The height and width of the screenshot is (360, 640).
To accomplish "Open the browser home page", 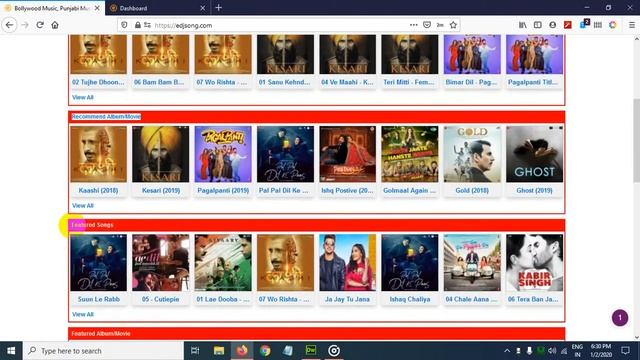I will tap(55, 25).
